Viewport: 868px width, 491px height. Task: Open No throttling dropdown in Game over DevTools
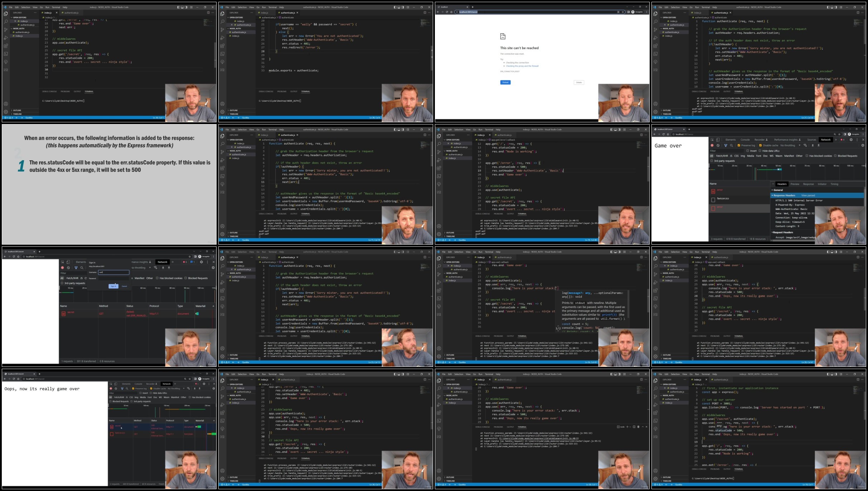[790, 146]
